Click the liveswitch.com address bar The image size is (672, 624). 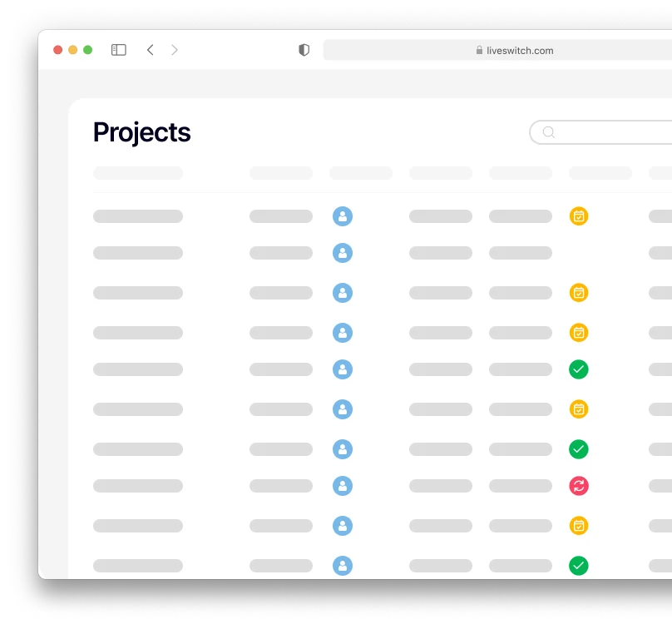[516, 51]
